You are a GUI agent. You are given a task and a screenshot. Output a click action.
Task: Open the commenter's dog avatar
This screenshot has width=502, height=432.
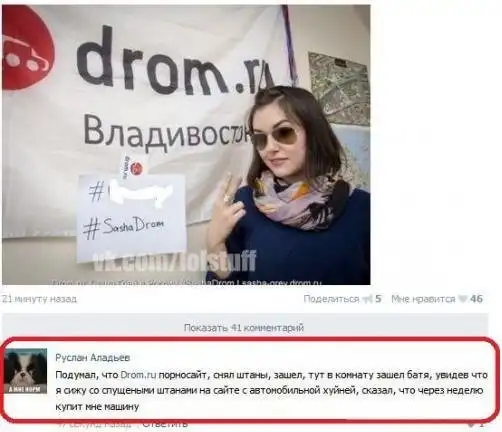pyautogui.click(x=26, y=371)
